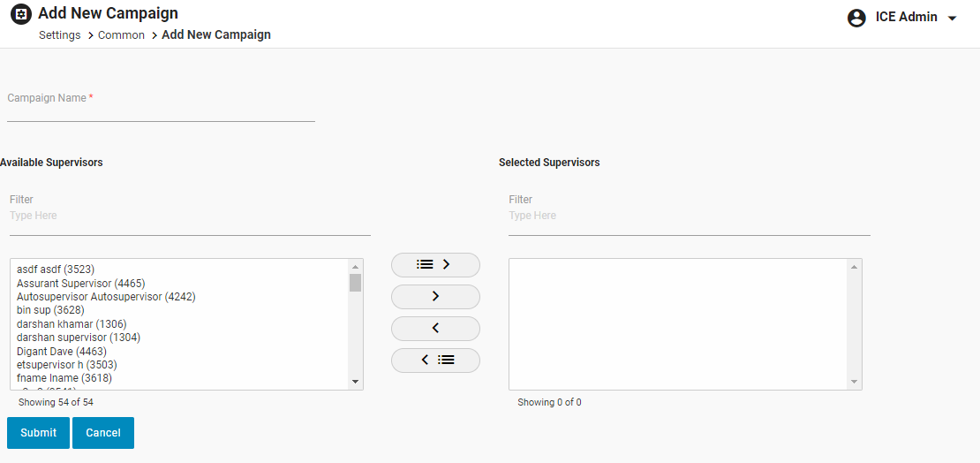Move all supervisors to the selected list
Viewport: 980px width, 463px height.
tap(435, 264)
